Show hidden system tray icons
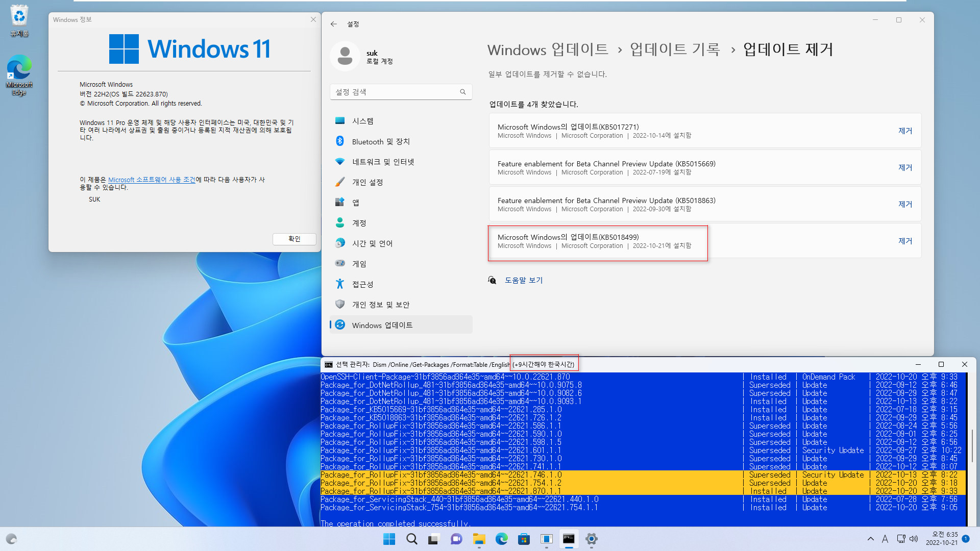Image resolution: width=980 pixels, height=551 pixels. [871, 539]
